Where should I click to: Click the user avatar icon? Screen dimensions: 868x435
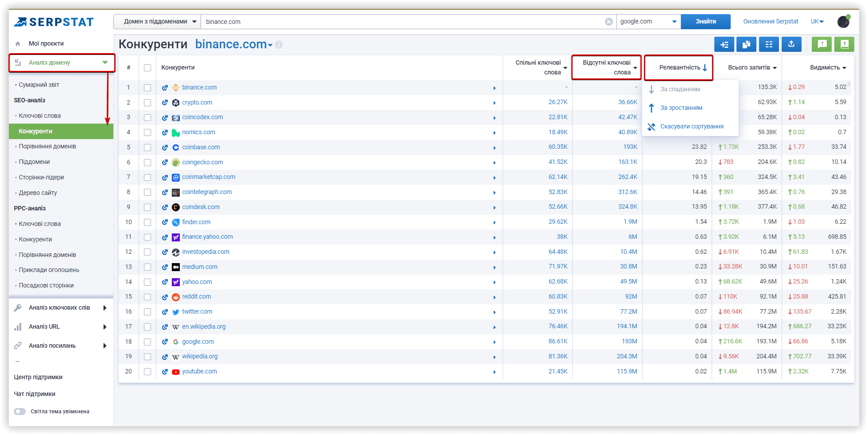[x=843, y=21]
